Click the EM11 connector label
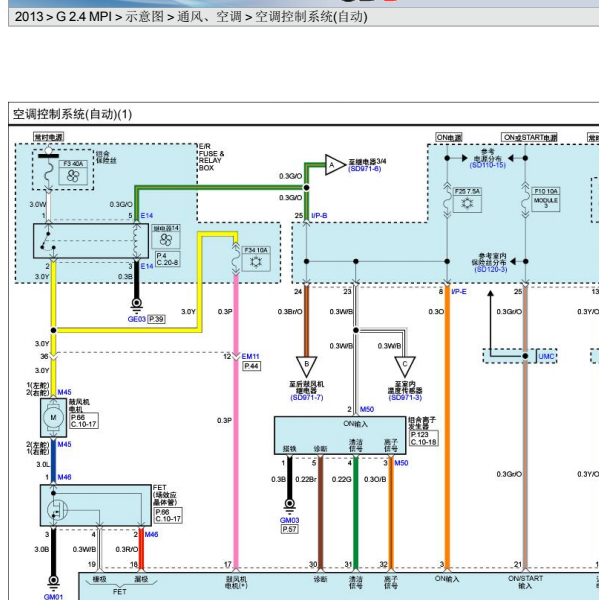The height and width of the screenshot is (600, 599). click(x=250, y=356)
